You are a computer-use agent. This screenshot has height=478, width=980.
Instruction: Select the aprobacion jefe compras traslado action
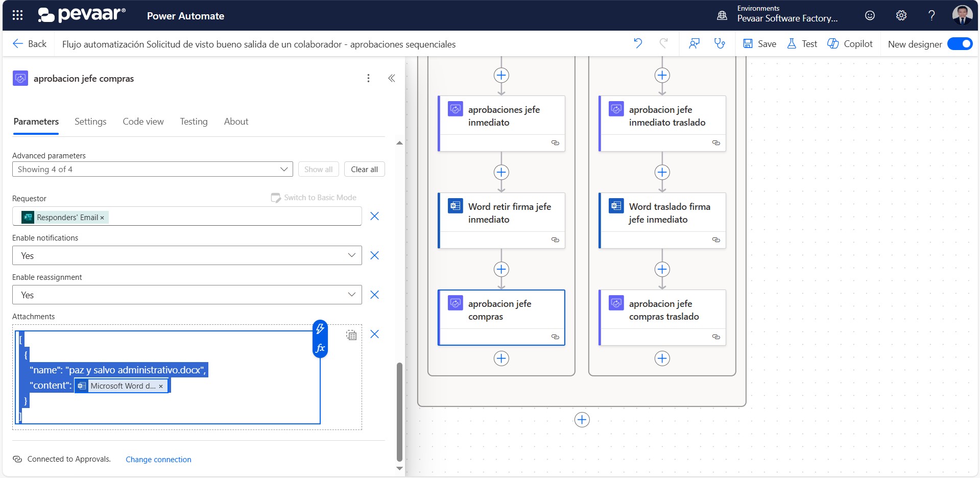tap(662, 318)
